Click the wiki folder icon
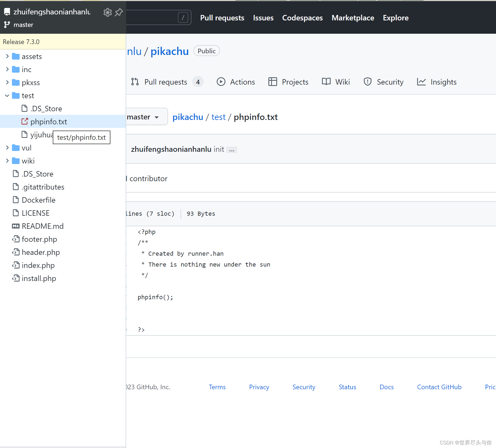Viewport: 496px width, 448px height. pos(16,161)
